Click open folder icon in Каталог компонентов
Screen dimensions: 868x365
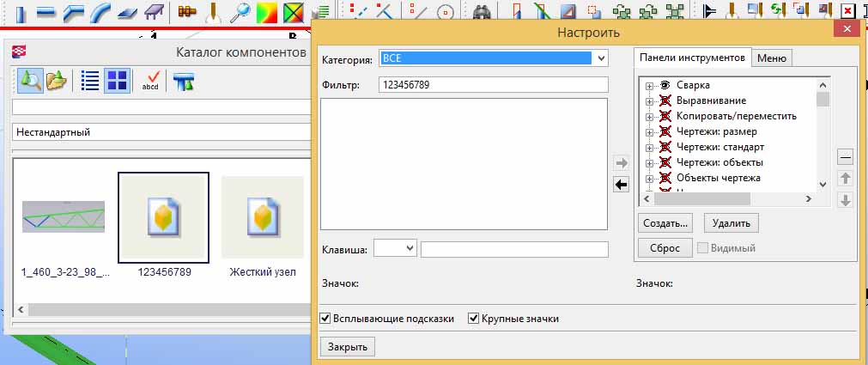[x=57, y=81]
